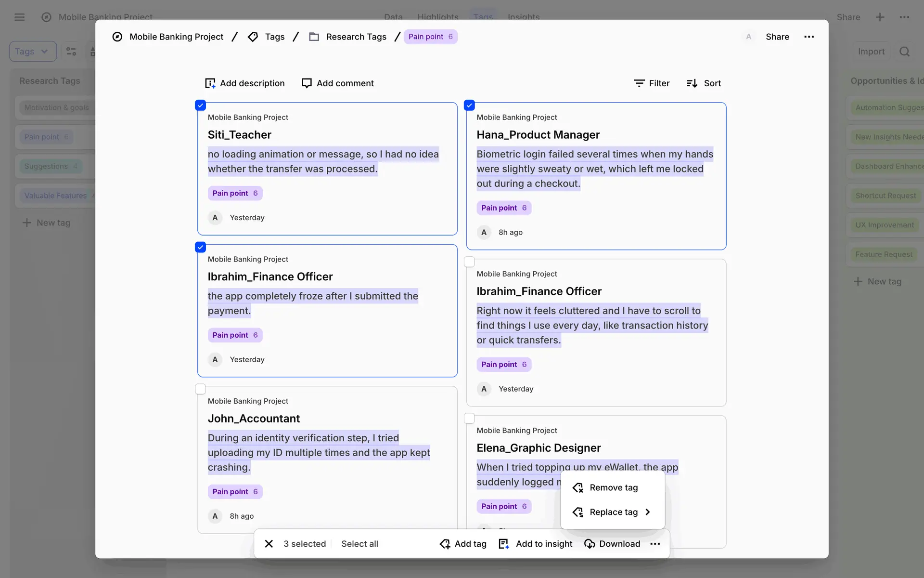Click the Add comment speech bubble icon
Viewport: 924px width, 578px height.
coord(307,83)
